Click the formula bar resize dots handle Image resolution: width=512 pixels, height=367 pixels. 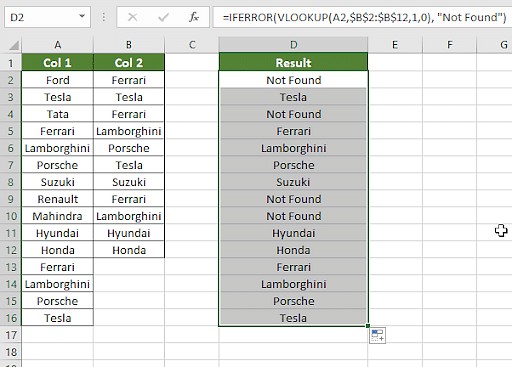104,17
